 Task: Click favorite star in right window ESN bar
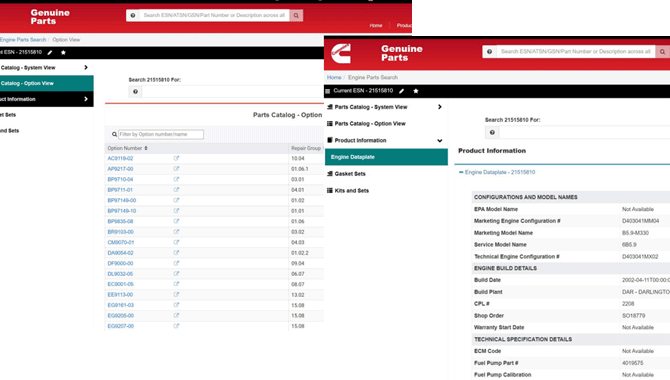[x=416, y=91]
